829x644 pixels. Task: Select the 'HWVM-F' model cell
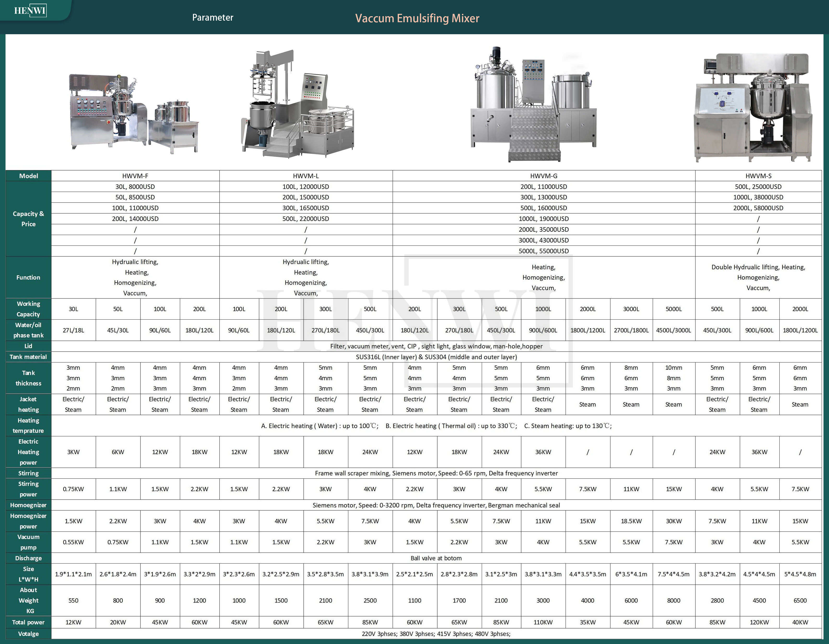tap(135, 176)
